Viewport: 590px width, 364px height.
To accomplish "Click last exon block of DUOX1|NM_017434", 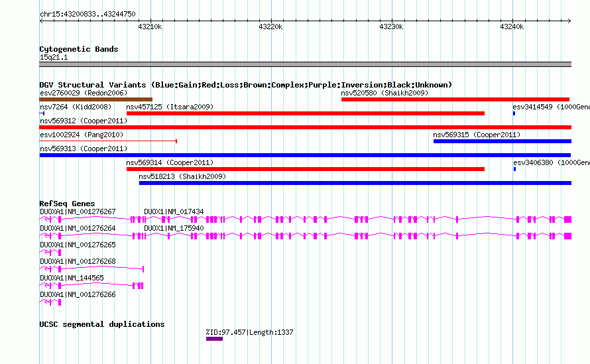I will pyautogui.click(x=568, y=219).
